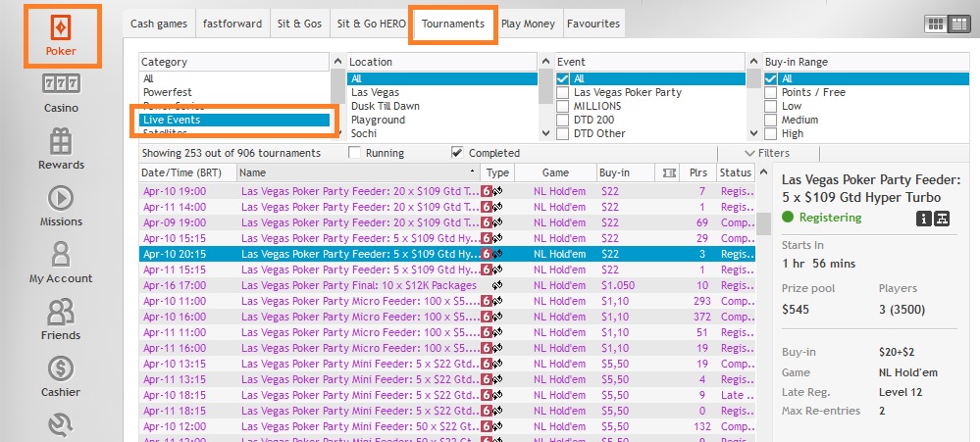
Task: Open the Poker section in sidebar
Action: click(x=61, y=35)
